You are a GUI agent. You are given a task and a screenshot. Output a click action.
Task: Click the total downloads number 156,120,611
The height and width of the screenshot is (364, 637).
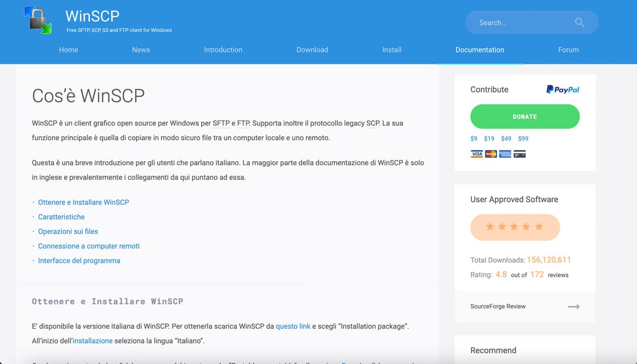(549, 260)
